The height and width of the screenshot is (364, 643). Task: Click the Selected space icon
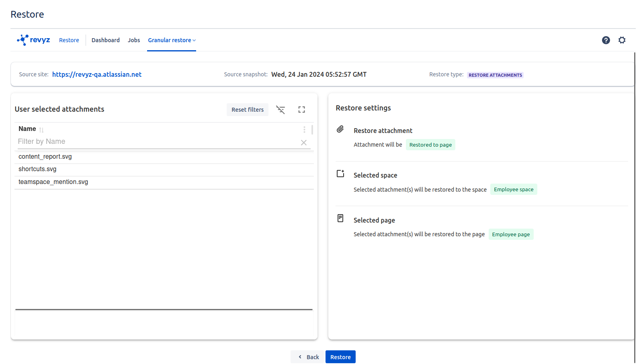point(340,174)
